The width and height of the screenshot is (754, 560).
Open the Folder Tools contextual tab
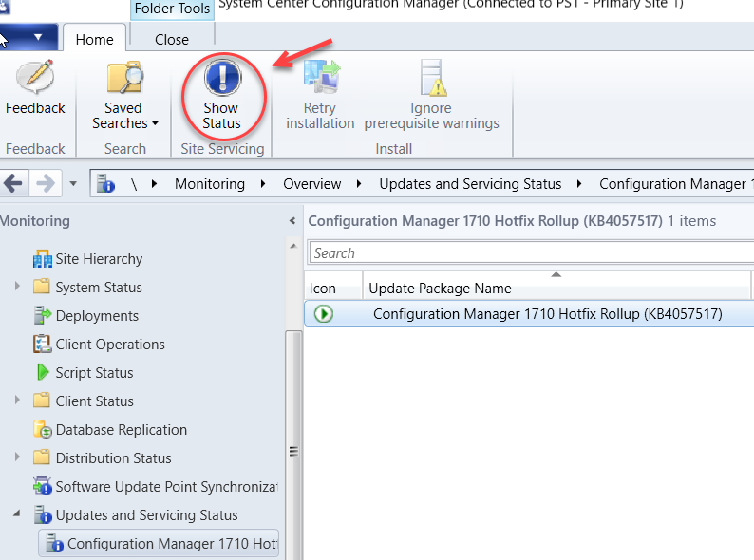click(x=172, y=9)
